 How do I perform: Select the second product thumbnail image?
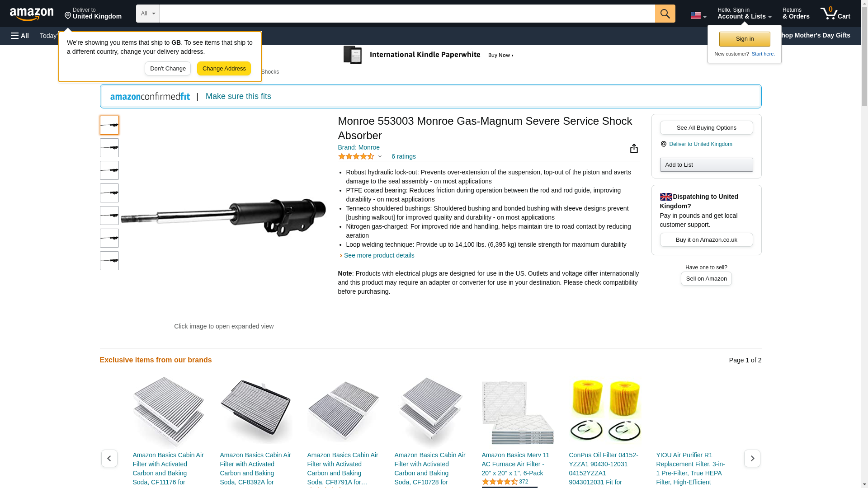109,148
